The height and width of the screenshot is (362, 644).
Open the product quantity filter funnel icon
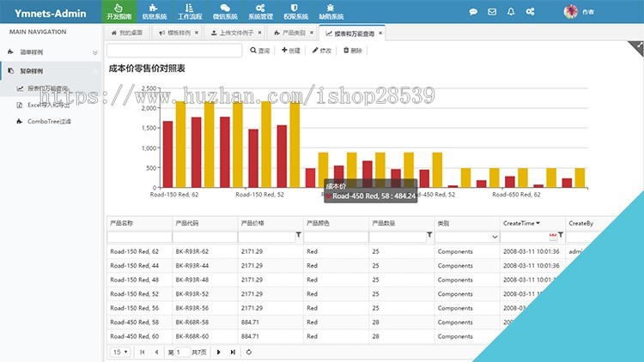pyautogui.click(x=429, y=235)
